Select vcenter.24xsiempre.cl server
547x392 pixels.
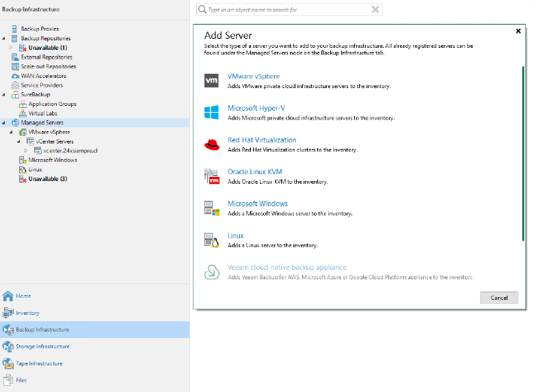(70, 151)
